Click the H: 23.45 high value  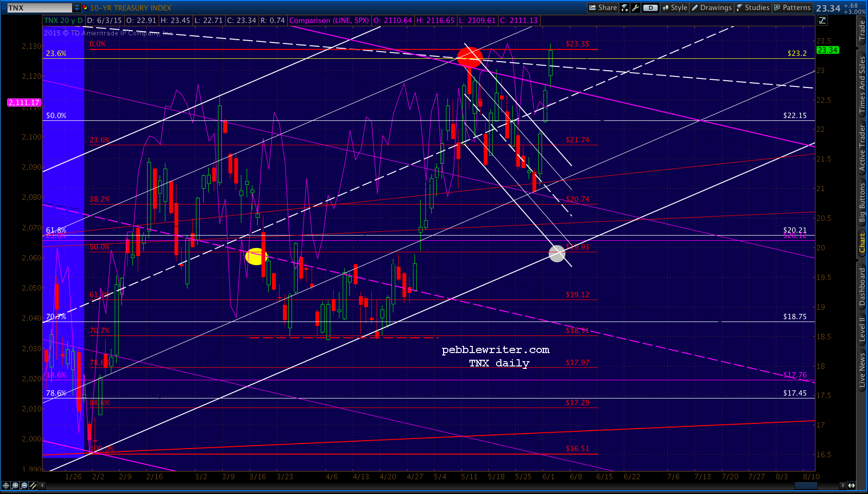coord(175,21)
